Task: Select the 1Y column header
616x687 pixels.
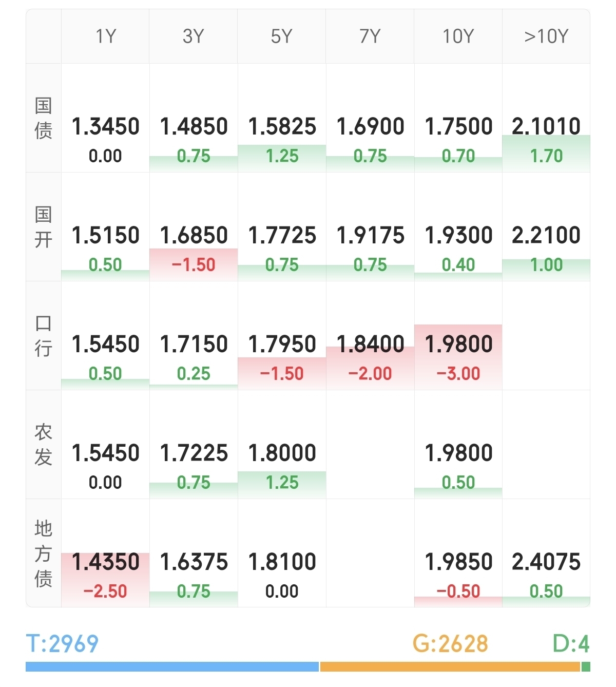Action: coord(106,37)
